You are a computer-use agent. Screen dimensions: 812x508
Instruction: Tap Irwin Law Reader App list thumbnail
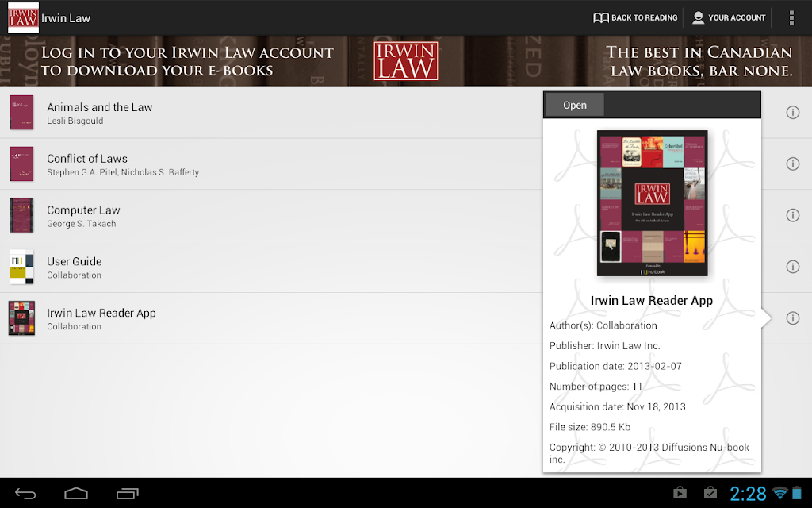click(21, 317)
